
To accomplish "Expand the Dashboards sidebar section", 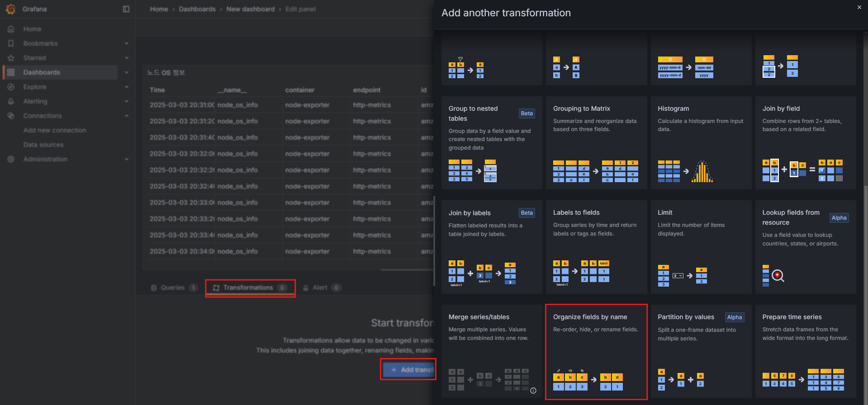I will click(x=127, y=72).
